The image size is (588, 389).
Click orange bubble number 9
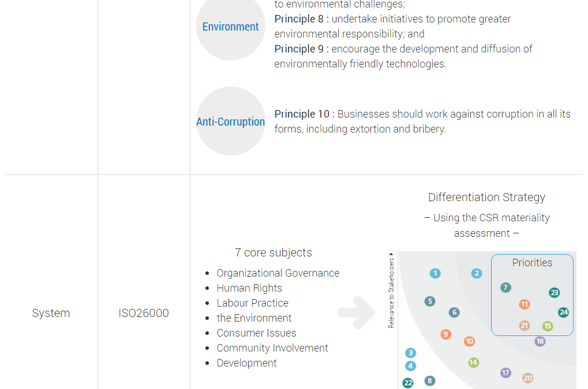click(445, 334)
